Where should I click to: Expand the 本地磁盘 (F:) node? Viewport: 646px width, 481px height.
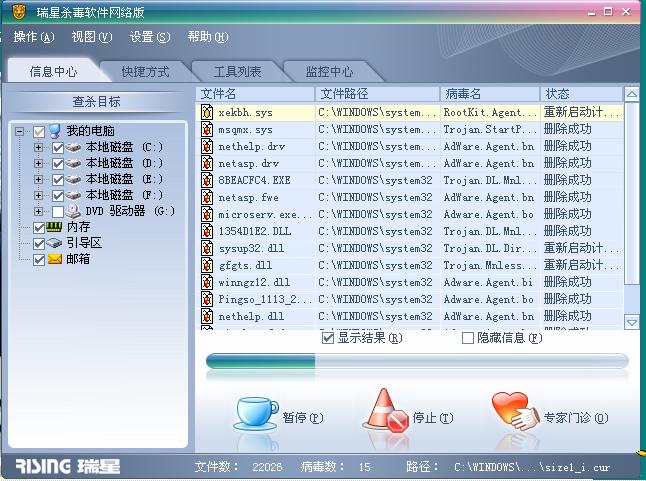(38, 196)
